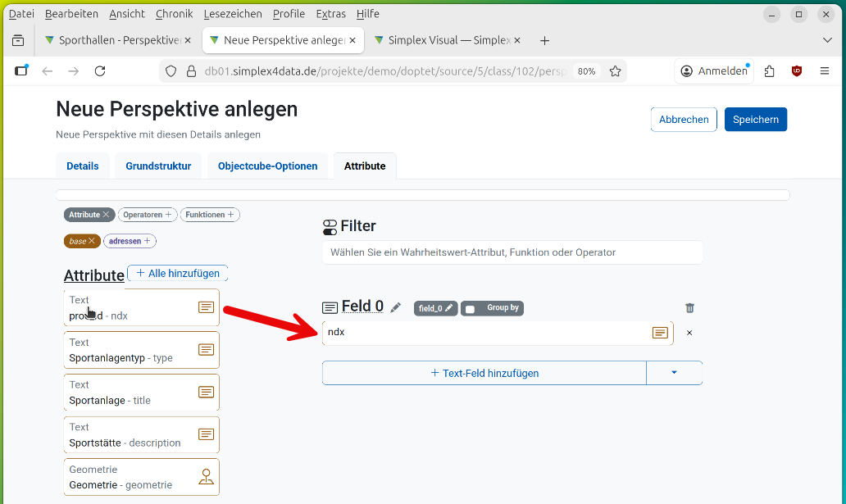Click the text icon on the Sportanlagentyp attribute
Viewport: 846px width, 504px height.
pyautogui.click(x=206, y=350)
